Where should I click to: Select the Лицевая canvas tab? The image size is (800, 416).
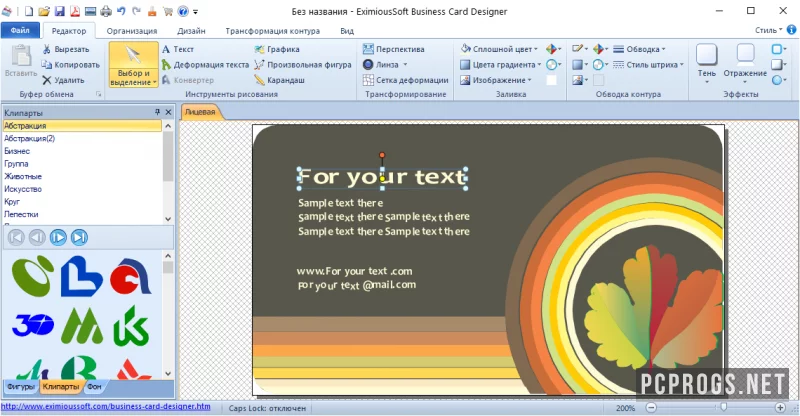[x=201, y=112]
